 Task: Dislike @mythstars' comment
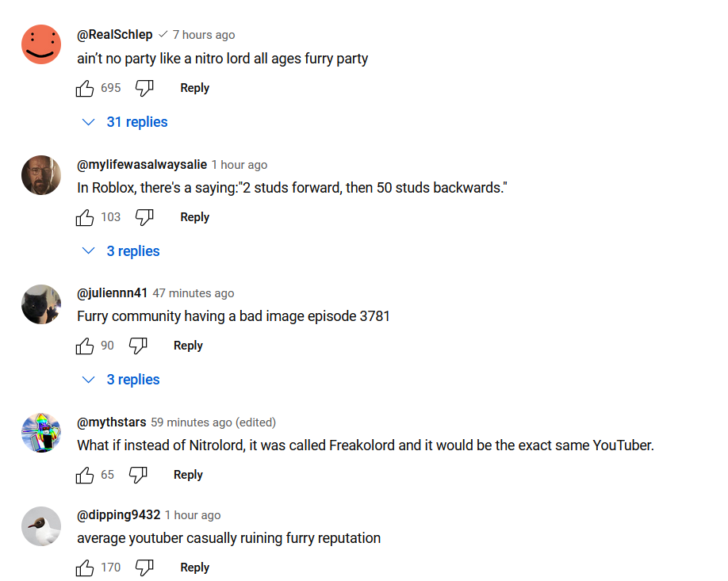[138, 475]
